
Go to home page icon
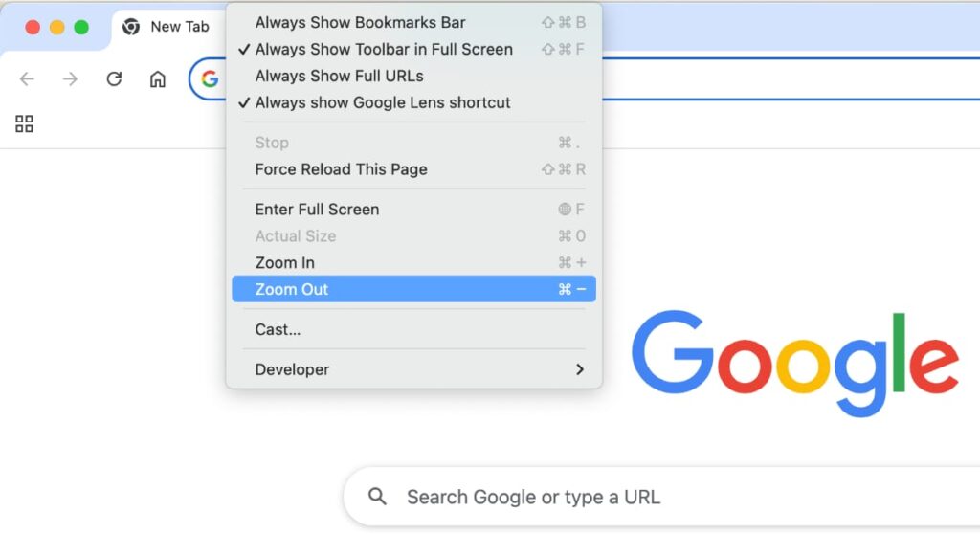coord(158,79)
